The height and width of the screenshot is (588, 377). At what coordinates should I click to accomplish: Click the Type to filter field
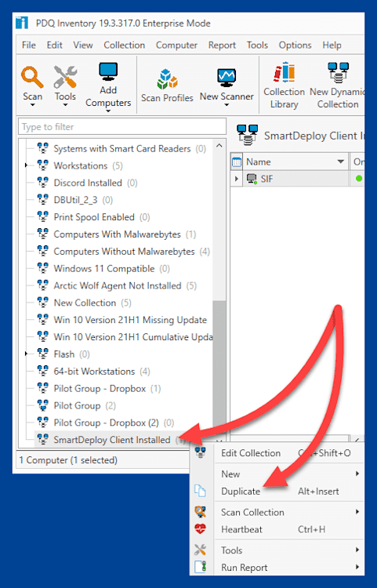click(x=122, y=127)
